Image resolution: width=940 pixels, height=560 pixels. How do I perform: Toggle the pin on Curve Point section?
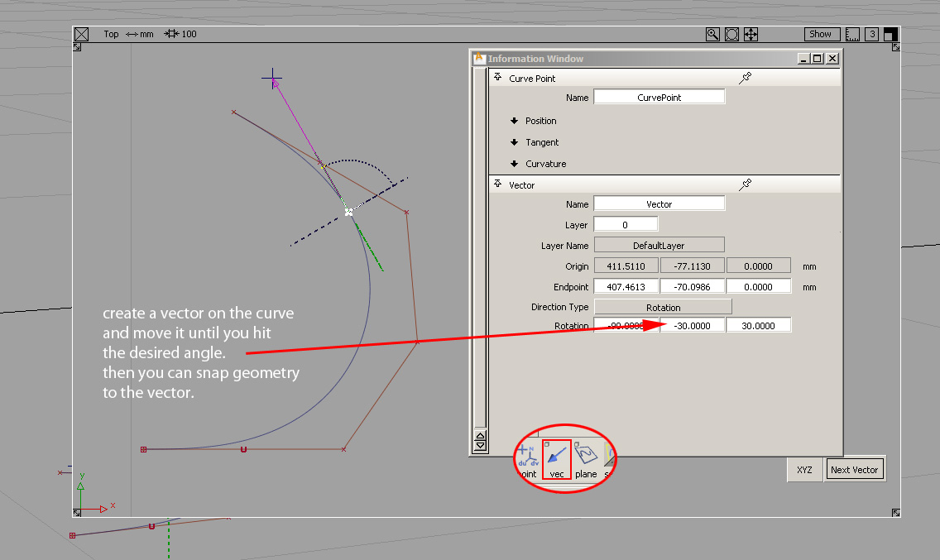tap(746, 77)
